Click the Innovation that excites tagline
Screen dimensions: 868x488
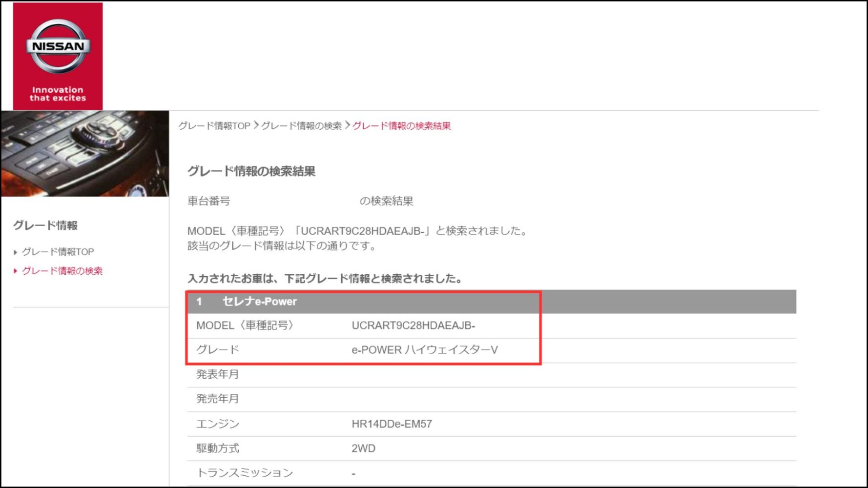point(58,94)
